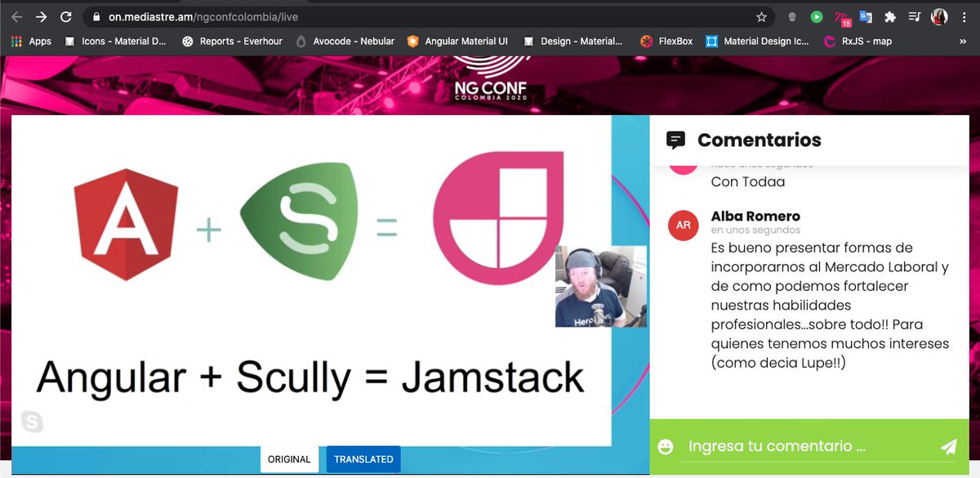
Task: Open the Design - Material... bookmark
Action: tap(572, 41)
